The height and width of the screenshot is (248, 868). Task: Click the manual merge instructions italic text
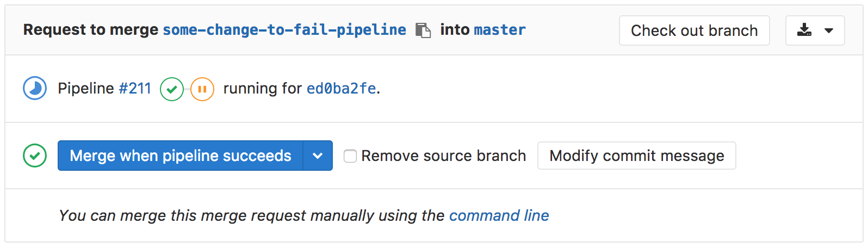(x=251, y=216)
